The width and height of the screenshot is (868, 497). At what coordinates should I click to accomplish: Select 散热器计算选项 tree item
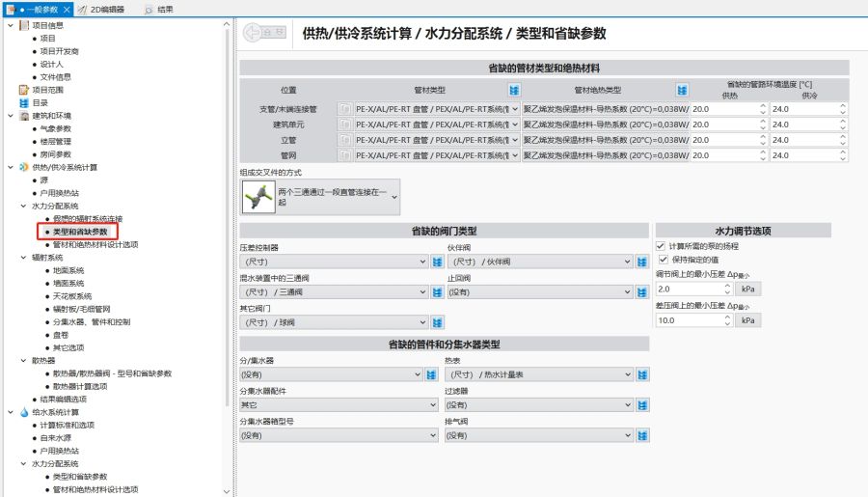(x=80, y=386)
